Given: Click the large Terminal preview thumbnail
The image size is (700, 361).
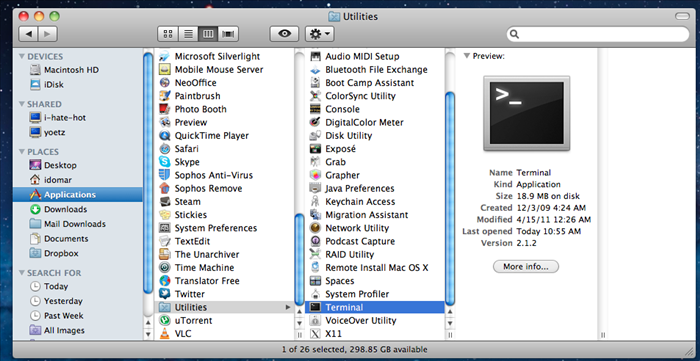Looking at the screenshot, I should (x=526, y=113).
